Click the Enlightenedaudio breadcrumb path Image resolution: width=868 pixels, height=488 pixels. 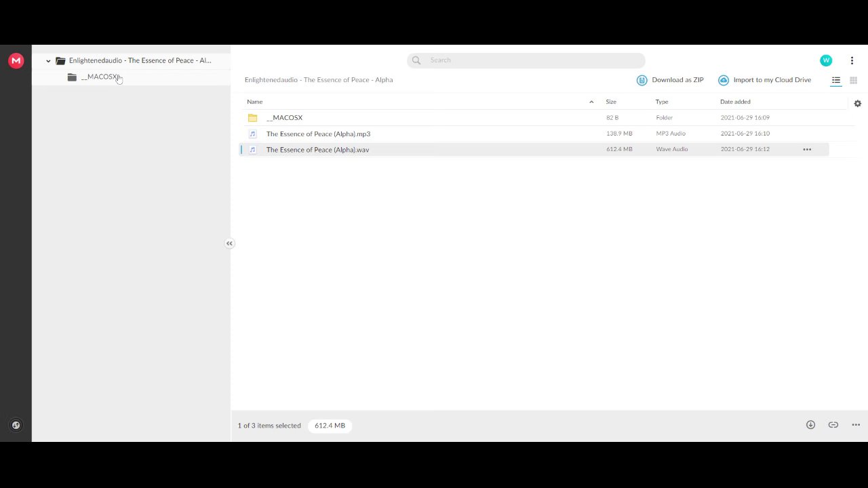[319, 80]
